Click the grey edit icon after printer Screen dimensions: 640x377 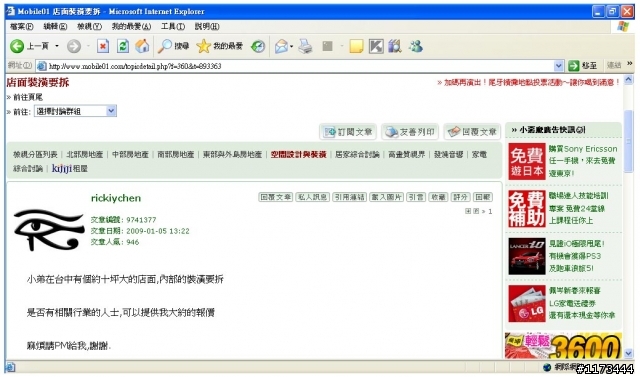327,46
